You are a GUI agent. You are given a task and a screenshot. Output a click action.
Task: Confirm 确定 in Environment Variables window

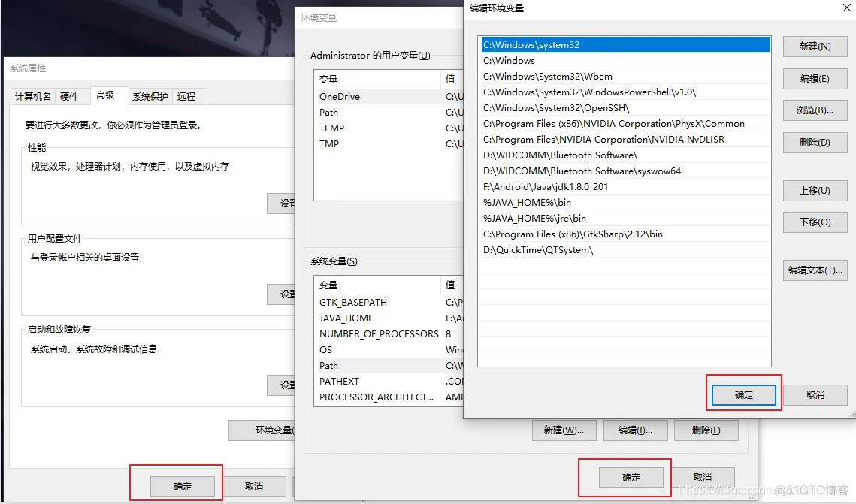pyautogui.click(x=631, y=477)
